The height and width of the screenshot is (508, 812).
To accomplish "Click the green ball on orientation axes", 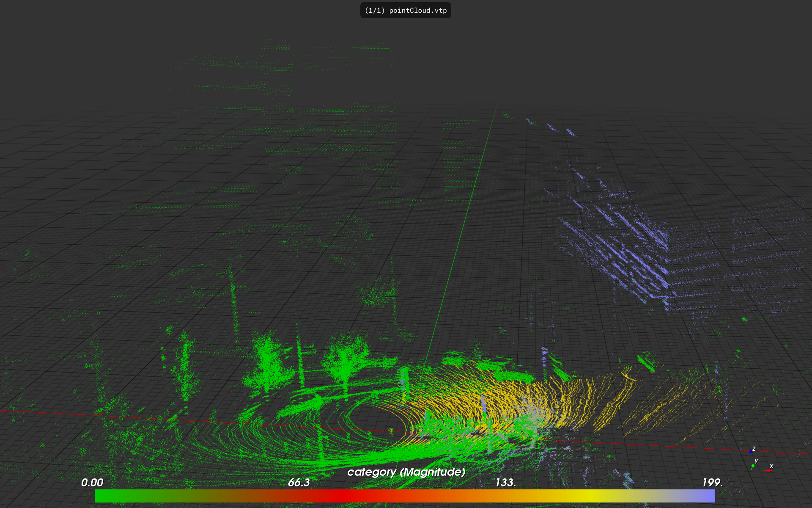I will tap(753, 466).
